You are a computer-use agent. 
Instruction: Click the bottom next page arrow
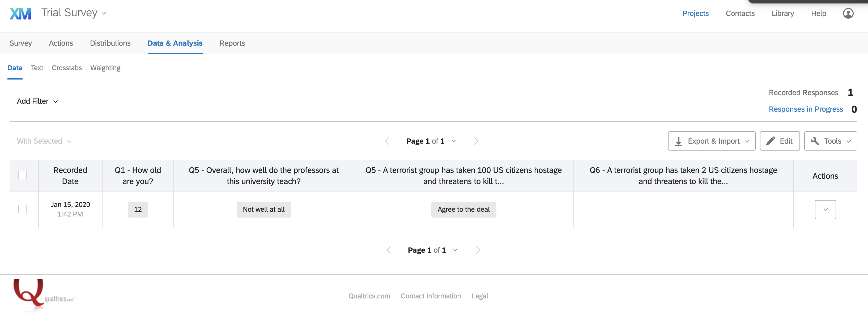(478, 250)
